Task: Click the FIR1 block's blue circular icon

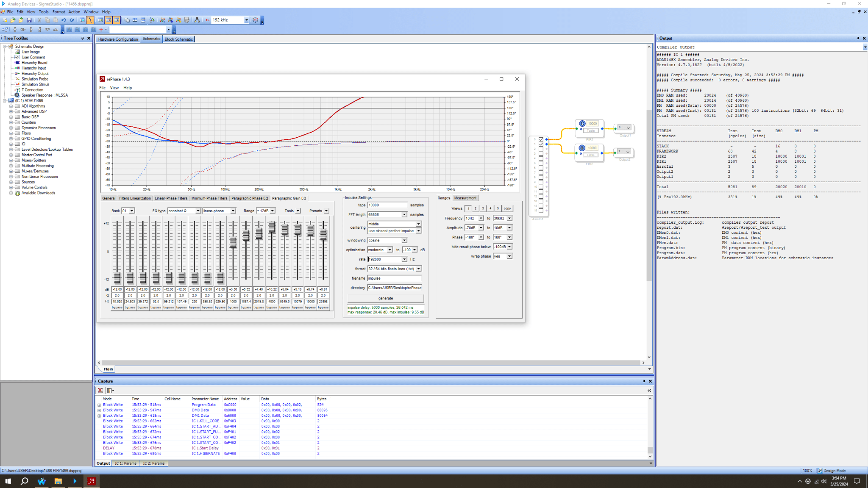Action: tap(582, 124)
